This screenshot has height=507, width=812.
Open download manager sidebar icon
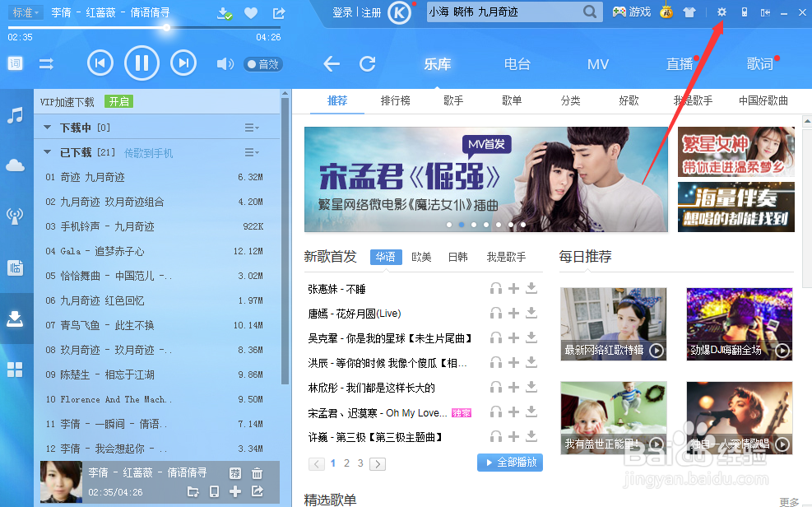coord(15,319)
